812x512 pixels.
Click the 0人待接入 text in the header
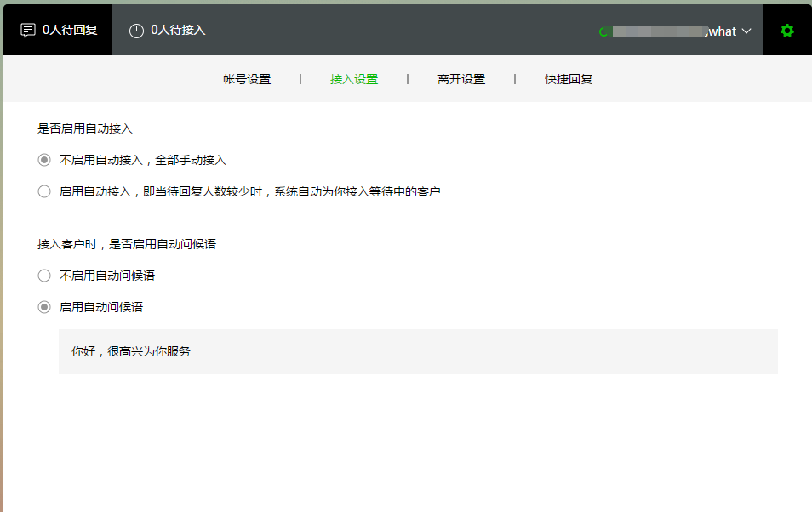(178, 30)
